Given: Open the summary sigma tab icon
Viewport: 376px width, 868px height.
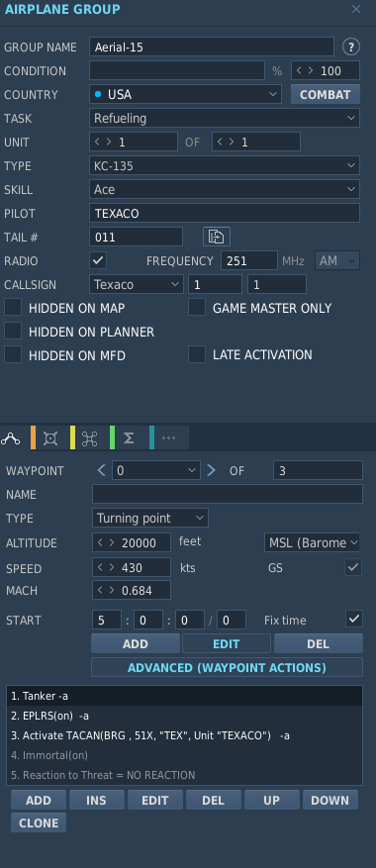Looking at the screenshot, I should [129, 438].
